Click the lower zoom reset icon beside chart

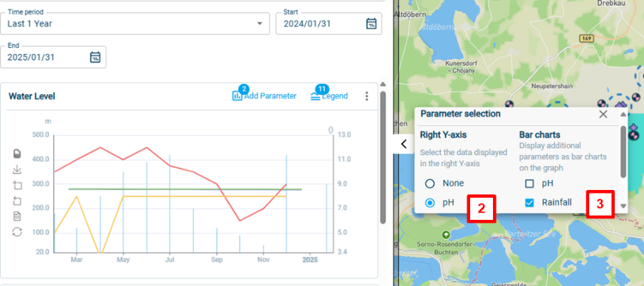[17, 201]
